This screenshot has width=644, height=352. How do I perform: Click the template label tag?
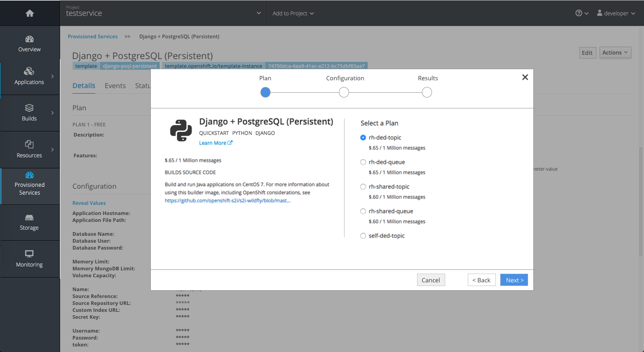click(x=86, y=66)
